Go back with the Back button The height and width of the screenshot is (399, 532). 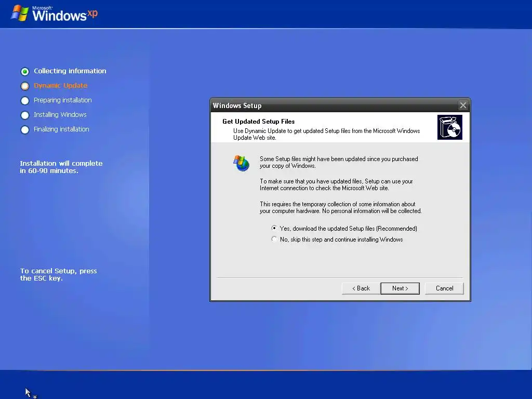click(361, 288)
